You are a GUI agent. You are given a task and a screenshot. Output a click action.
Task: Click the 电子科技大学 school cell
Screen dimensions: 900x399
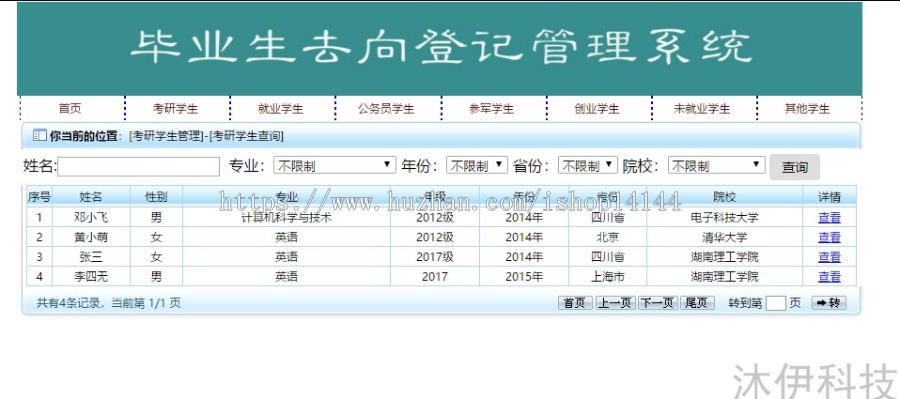[724, 218]
